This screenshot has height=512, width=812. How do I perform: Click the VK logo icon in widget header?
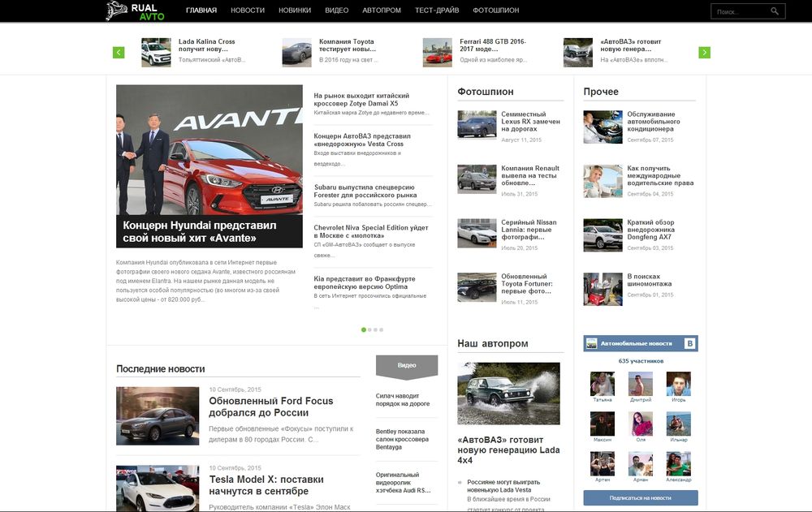pyautogui.click(x=689, y=343)
